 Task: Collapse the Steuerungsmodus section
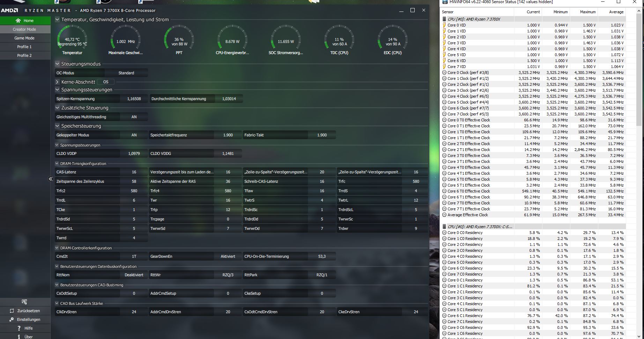(57, 64)
